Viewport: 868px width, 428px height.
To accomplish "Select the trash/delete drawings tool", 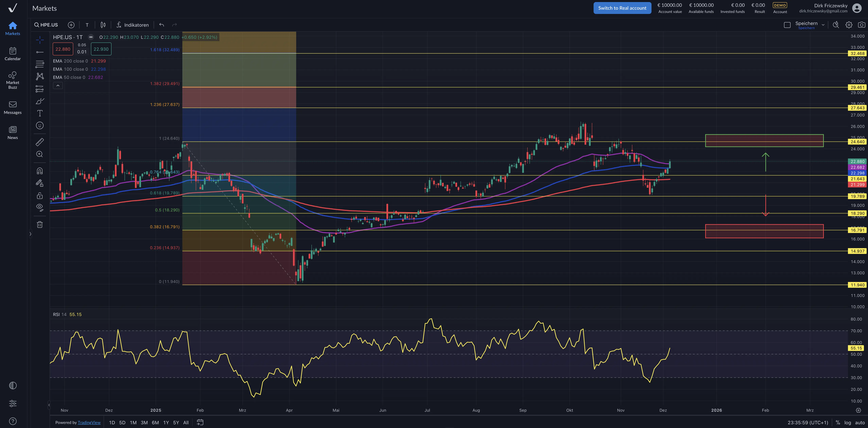I will tap(40, 224).
